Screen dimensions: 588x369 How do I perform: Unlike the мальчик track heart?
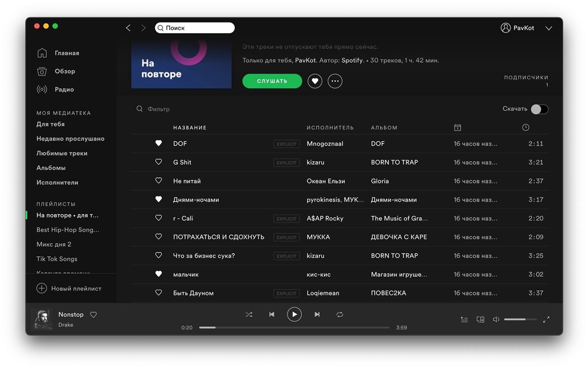158,274
